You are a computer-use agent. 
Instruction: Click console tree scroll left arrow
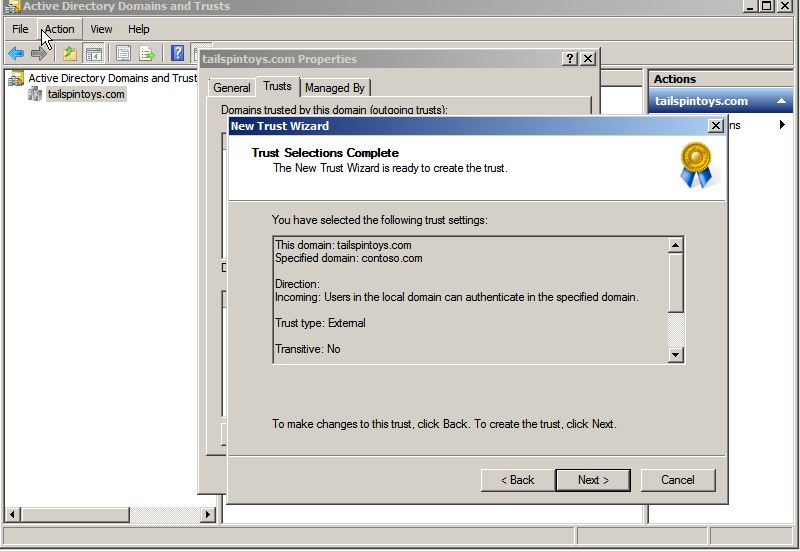pyautogui.click(x=13, y=515)
